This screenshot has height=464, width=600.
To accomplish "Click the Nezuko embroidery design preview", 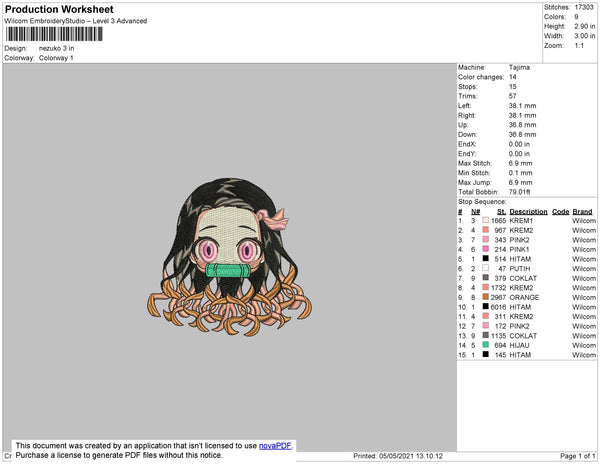I will coord(229,256).
